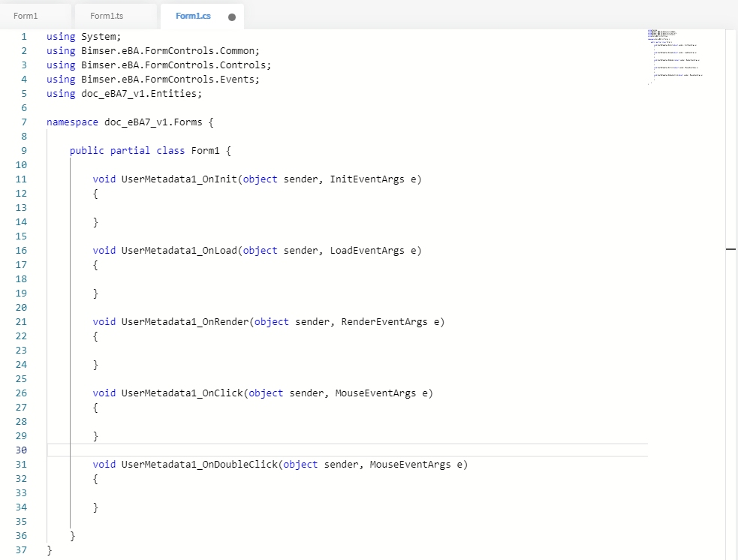Switch to the Form1 designer tab

coord(26,16)
